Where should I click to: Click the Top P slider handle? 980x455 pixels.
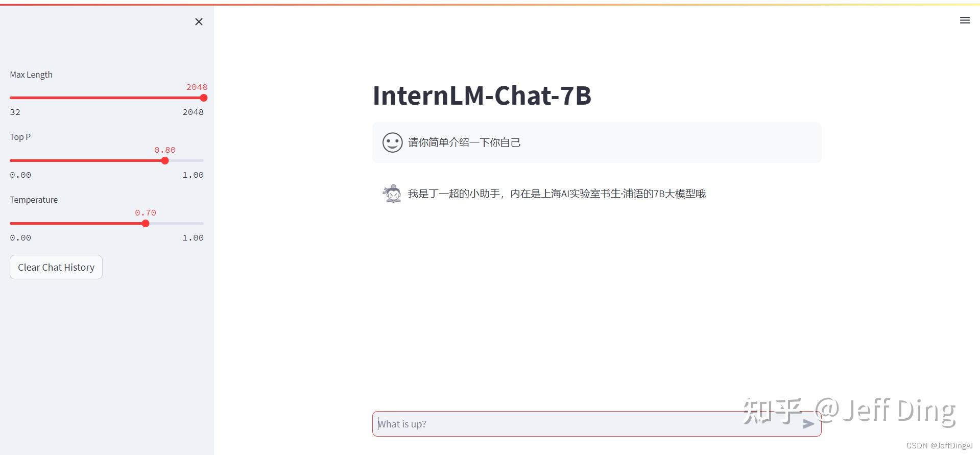pos(164,160)
